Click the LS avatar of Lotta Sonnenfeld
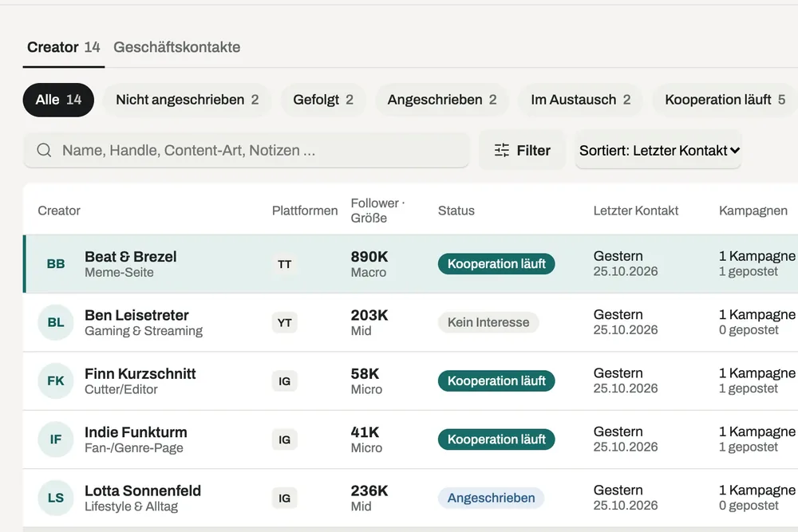Image resolution: width=798 pixels, height=532 pixels. pos(56,498)
